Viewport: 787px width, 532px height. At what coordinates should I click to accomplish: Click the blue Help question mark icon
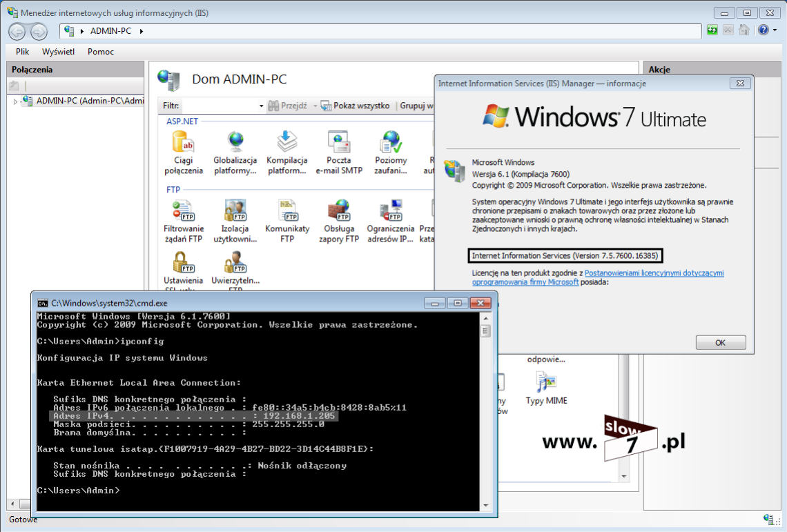click(764, 30)
